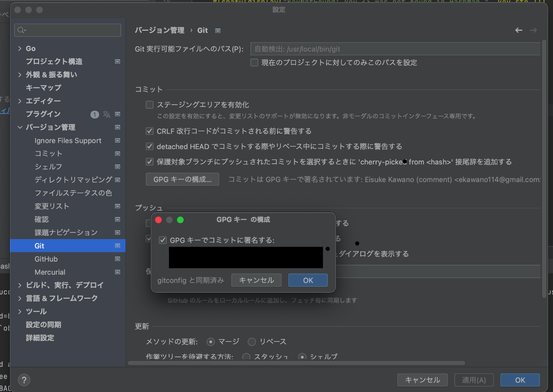The width and height of the screenshot is (553, 392).
Task: Click the project icon beside ディレクトリマッピング
Action: 117,180
